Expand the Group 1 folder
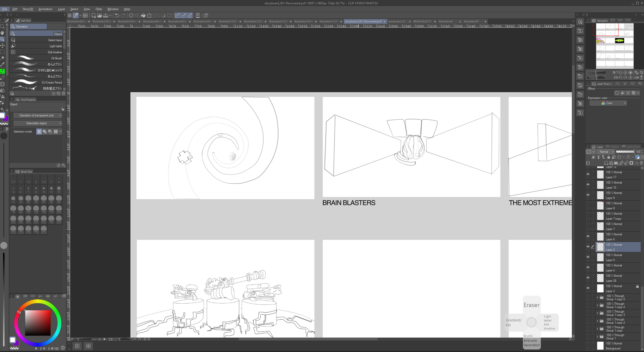The width and height of the screenshot is (644, 352). click(x=597, y=337)
